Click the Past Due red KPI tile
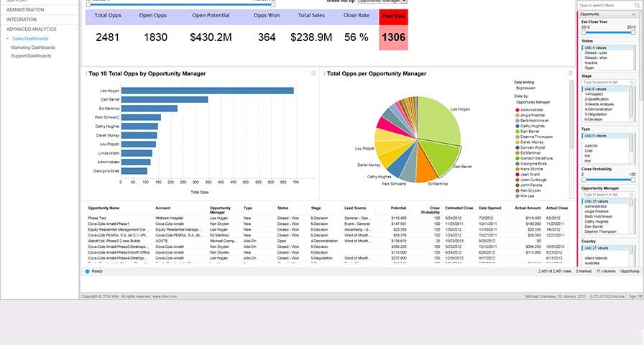Image resolution: width=644 pixels, height=345 pixels. 393,29
